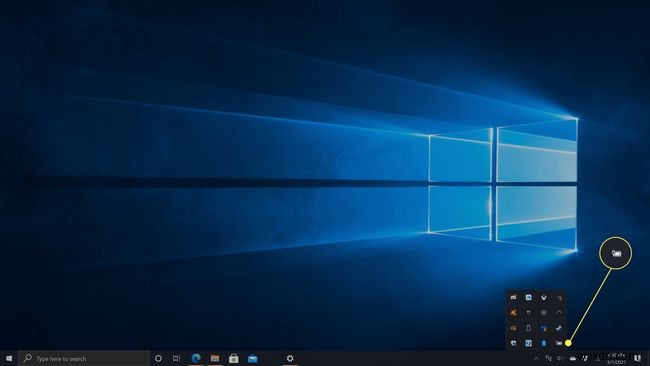650x366 pixels.
Task: Open the Settings gear on the taskbar
Action: 290,359
